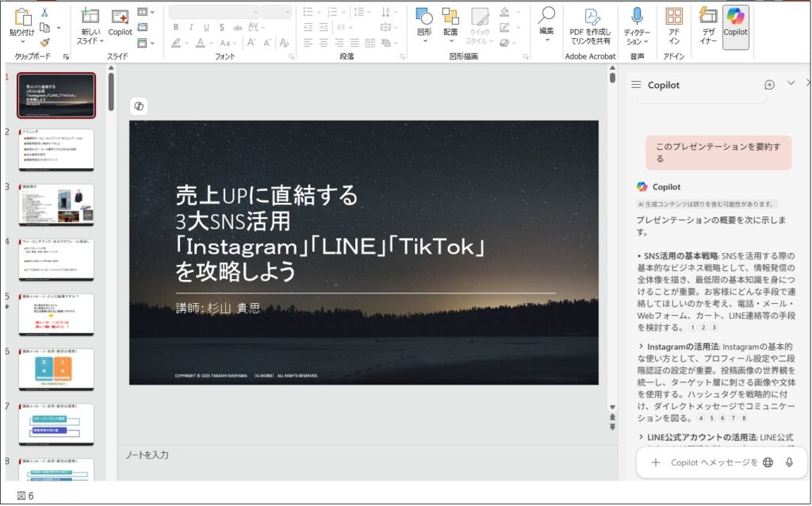
Task: Open the Designer (デザイナー) pane
Action: pos(708,25)
